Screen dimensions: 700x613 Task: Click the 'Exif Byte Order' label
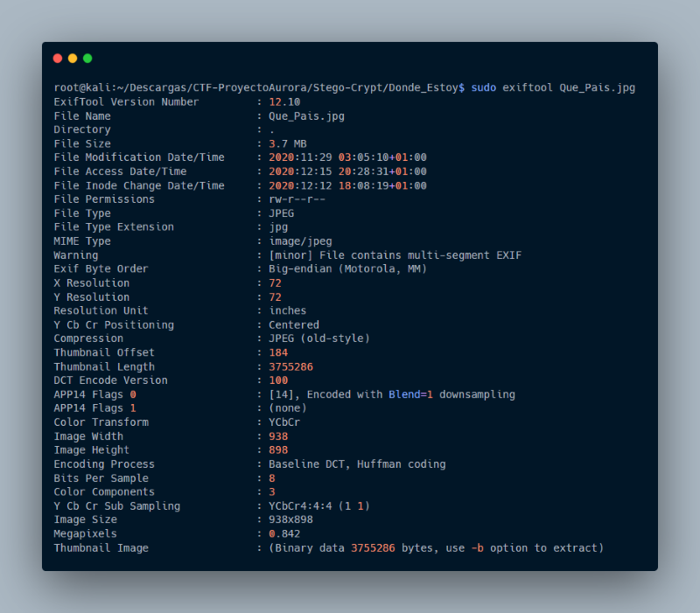101,269
